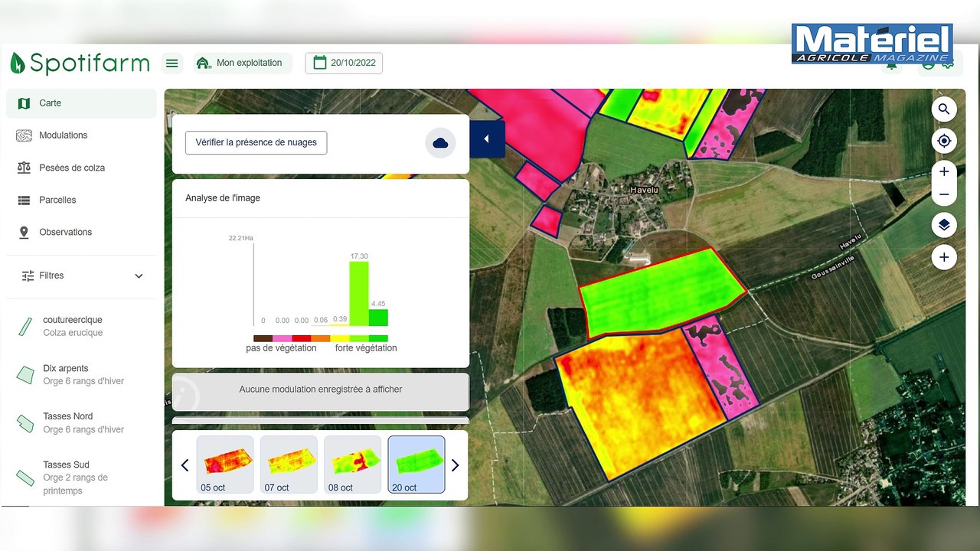Viewport: 980px width, 551px height.
Task: Center map on my location
Action: pos(944,142)
